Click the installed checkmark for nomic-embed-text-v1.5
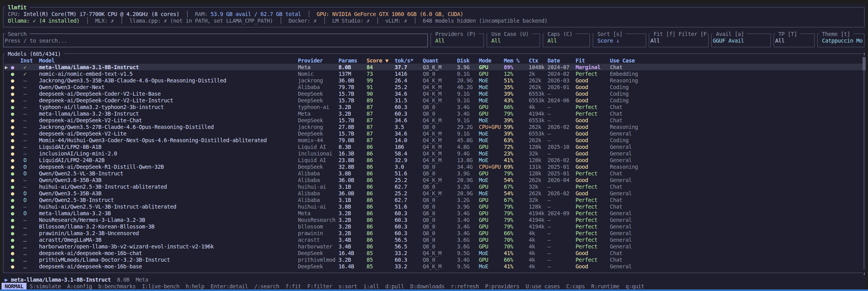 (x=25, y=74)
